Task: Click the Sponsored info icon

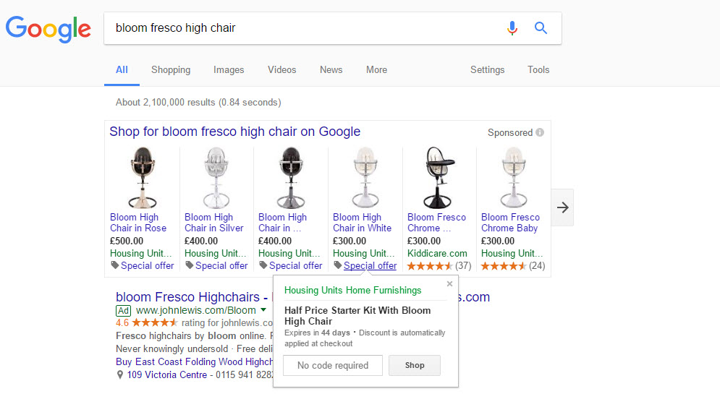Action: 540,132
